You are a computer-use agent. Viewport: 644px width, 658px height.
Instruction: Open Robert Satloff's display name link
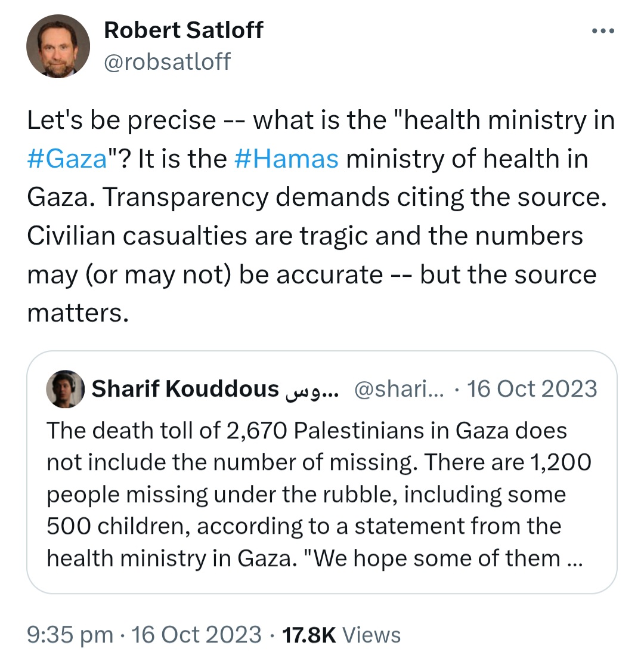click(184, 30)
